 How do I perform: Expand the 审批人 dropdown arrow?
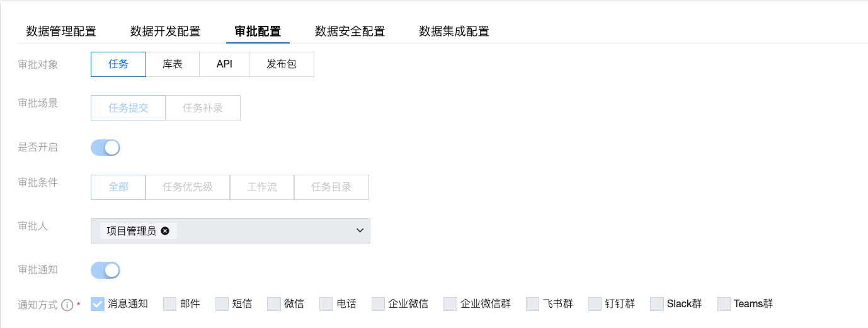point(360,231)
